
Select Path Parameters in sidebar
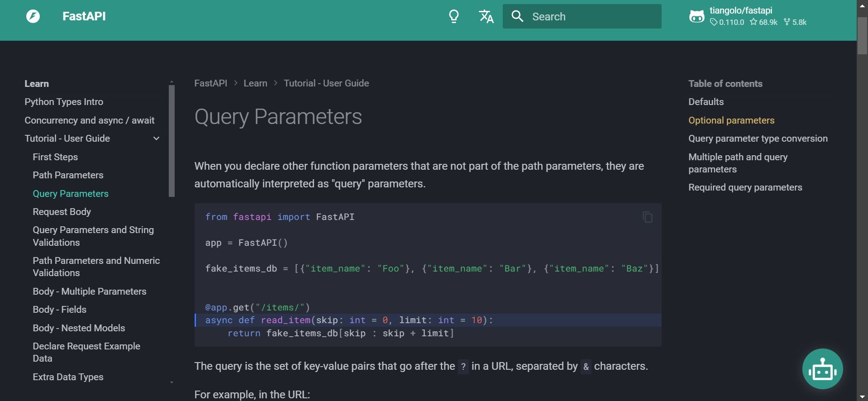pyautogui.click(x=68, y=175)
